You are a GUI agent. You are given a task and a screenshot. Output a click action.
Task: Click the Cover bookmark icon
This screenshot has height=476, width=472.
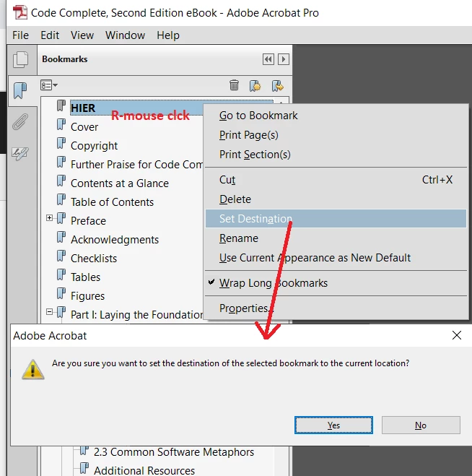coord(61,125)
